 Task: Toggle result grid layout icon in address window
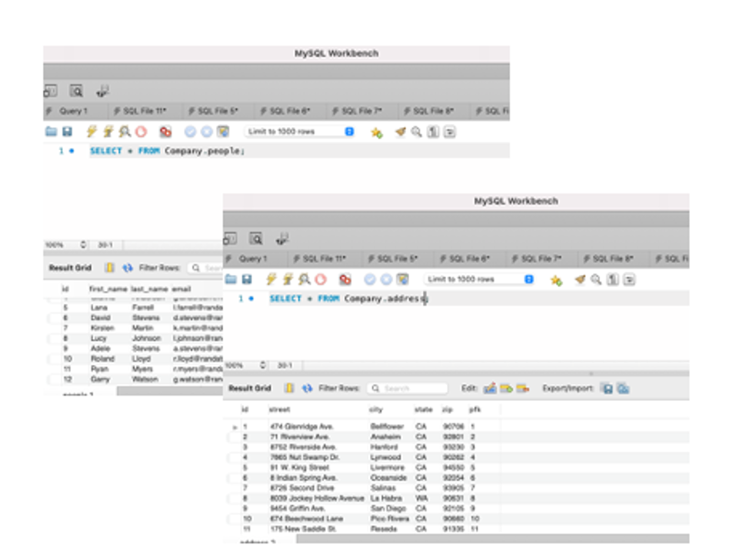[x=289, y=388]
